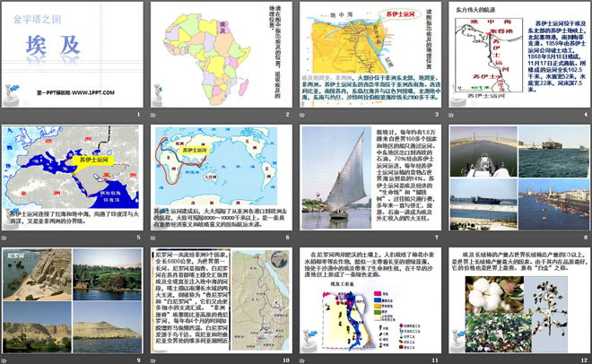
Task: Select slide 3 with Egypt Suez Canal map
Action: tap(369, 56)
